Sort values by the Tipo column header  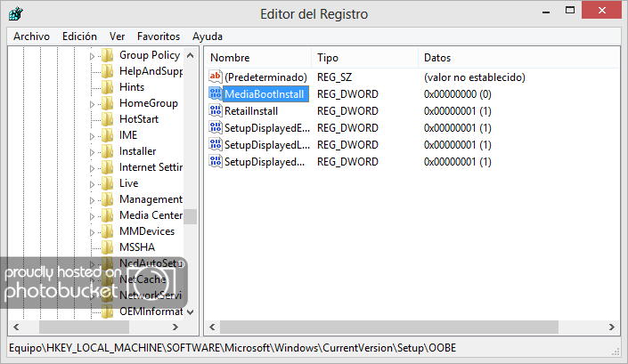point(365,58)
